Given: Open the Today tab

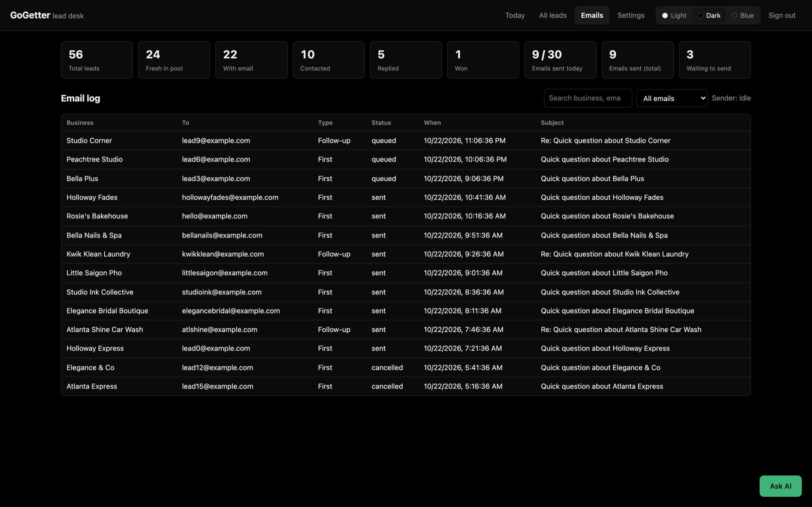Looking at the screenshot, I should pyautogui.click(x=515, y=15).
